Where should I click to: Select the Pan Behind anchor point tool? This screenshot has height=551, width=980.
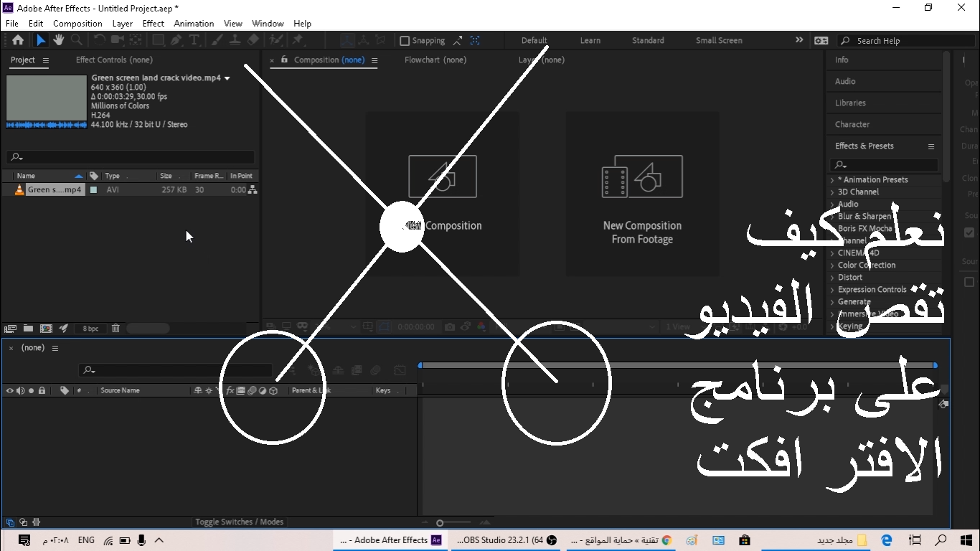(135, 40)
